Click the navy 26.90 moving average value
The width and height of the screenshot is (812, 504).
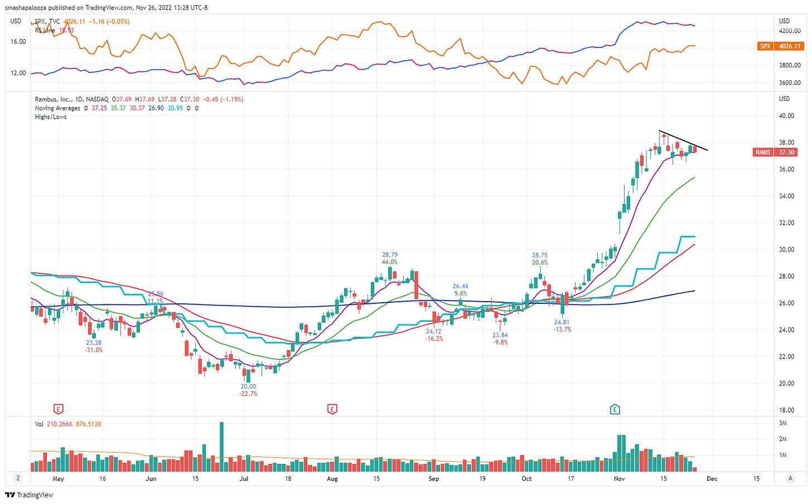point(156,108)
